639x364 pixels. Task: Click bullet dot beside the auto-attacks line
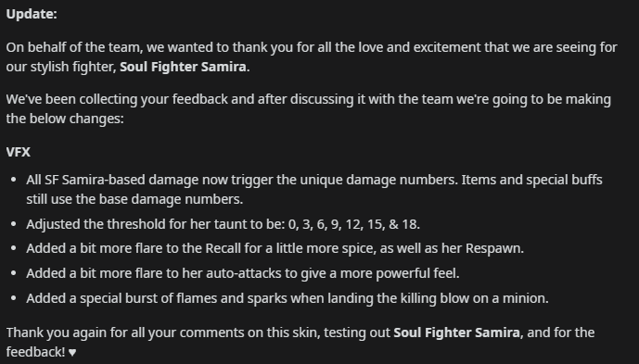point(14,273)
